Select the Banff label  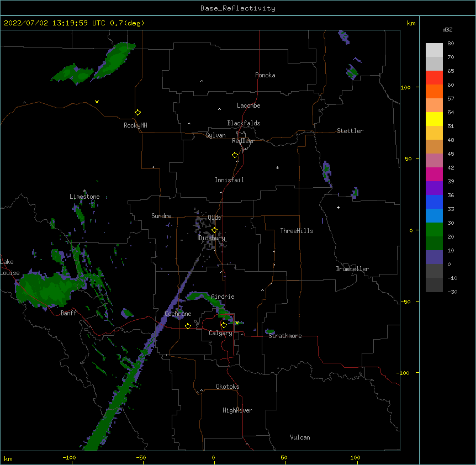[x=68, y=313]
